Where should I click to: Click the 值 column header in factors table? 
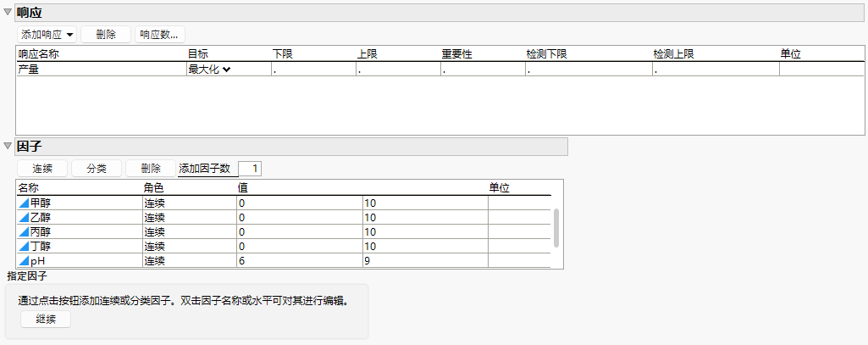[x=242, y=187]
